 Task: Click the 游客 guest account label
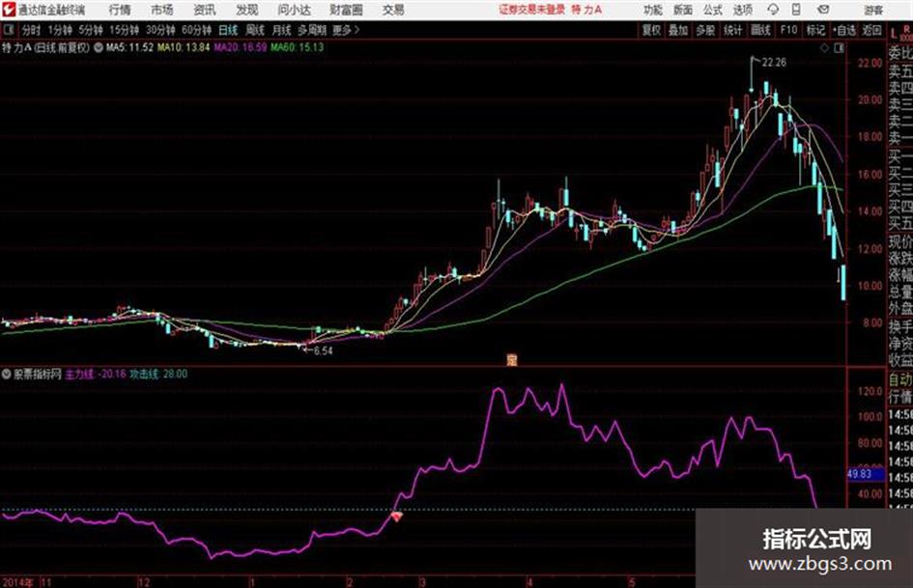coord(872,10)
